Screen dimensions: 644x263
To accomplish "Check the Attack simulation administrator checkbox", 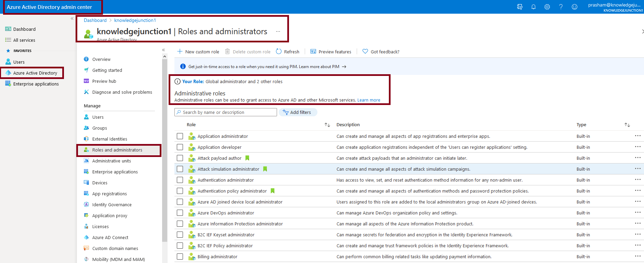I will pyautogui.click(x=180, y=169).
